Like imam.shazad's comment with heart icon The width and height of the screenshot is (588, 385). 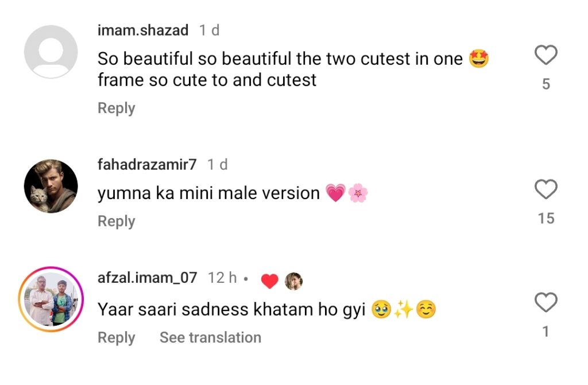pyautogui.click(x=546, y=56)
